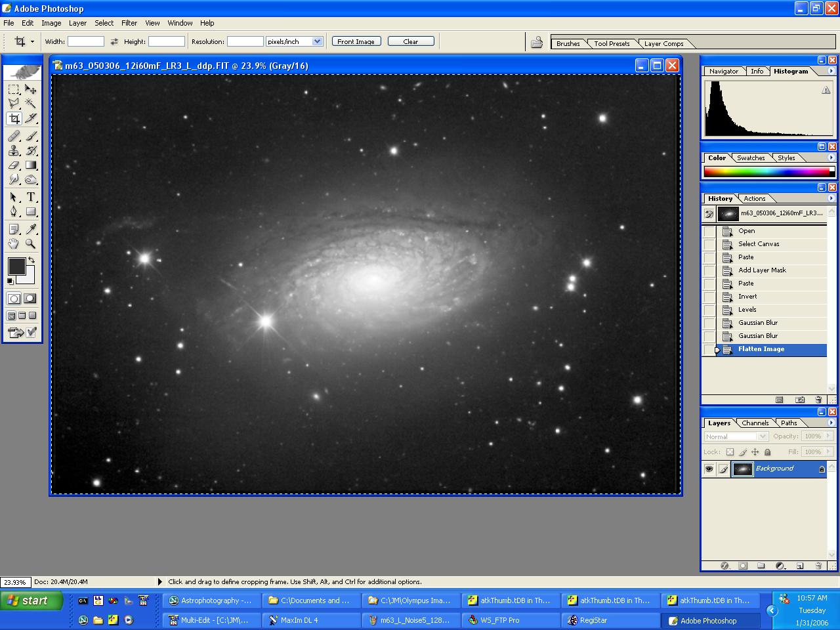Screen dimensions: 840x630
Task: Select the Hand tool
Action: click(x=14, y=243)
